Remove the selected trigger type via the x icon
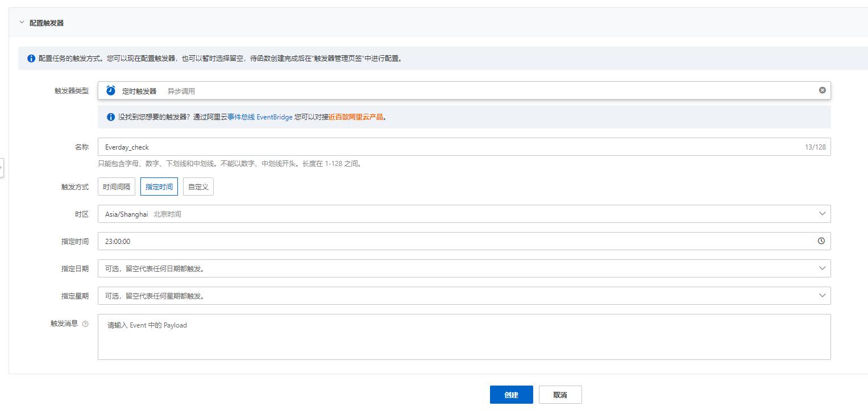868x410 pixels. tap(822, 89)
